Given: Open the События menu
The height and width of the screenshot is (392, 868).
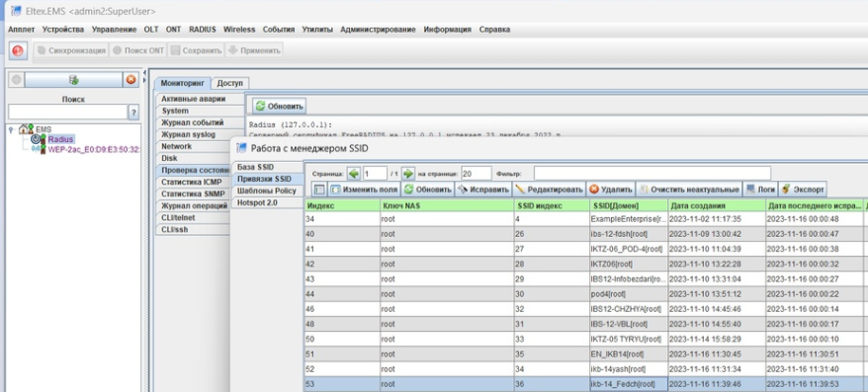Looking at the screenshot, I should 279,30.
